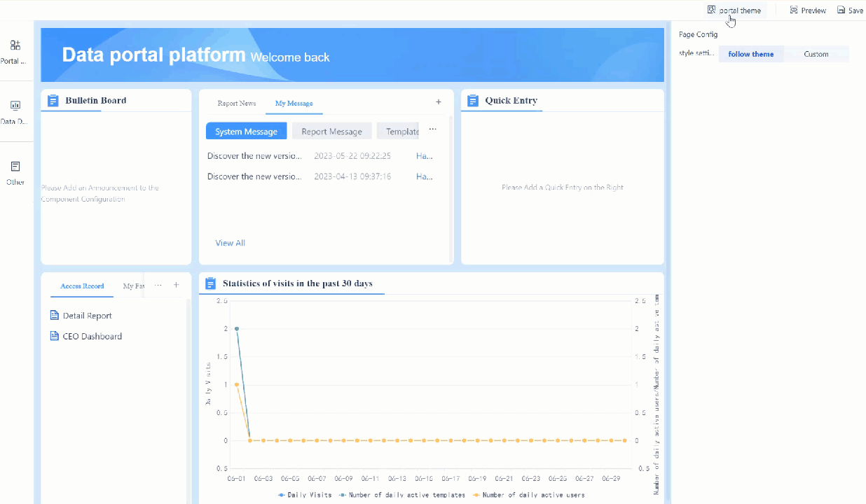Open the CEO Dashboard entry
Screen dimensions: 866x504
click(x=91, y=336)
